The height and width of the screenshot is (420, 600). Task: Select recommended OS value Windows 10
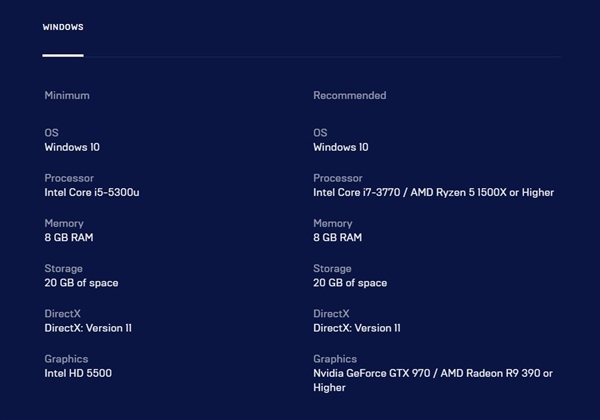pos(341,147)
